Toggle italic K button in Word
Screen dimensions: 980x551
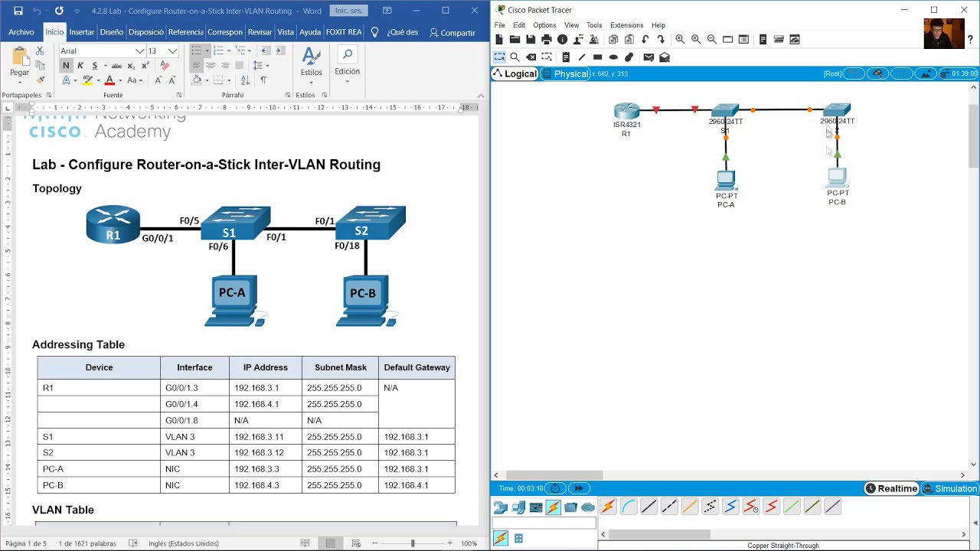80,66
